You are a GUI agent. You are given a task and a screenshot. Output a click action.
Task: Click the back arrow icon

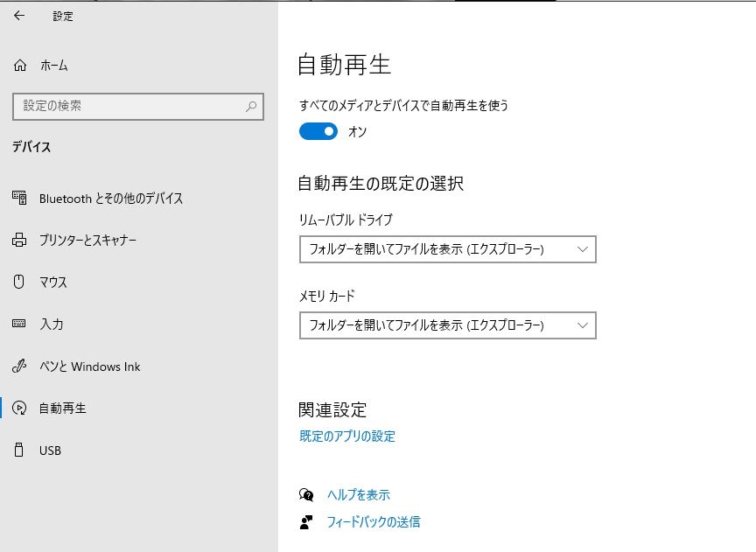coord(19,16)
